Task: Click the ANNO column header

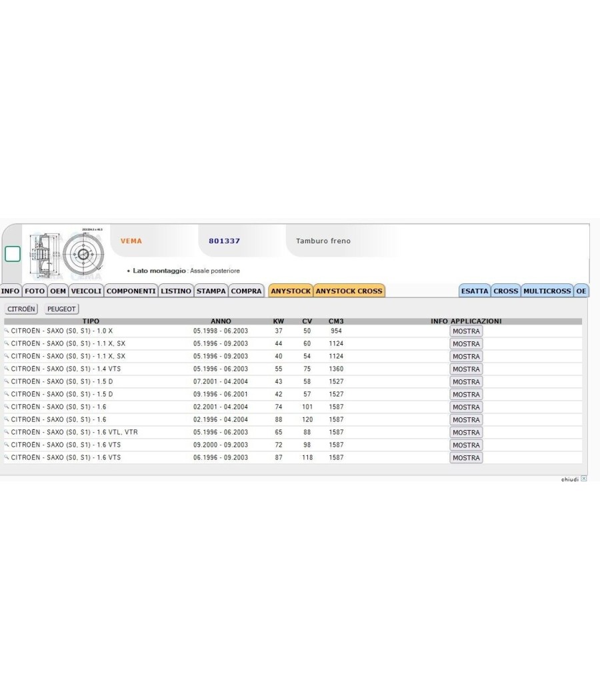Action: pos(221,321)
